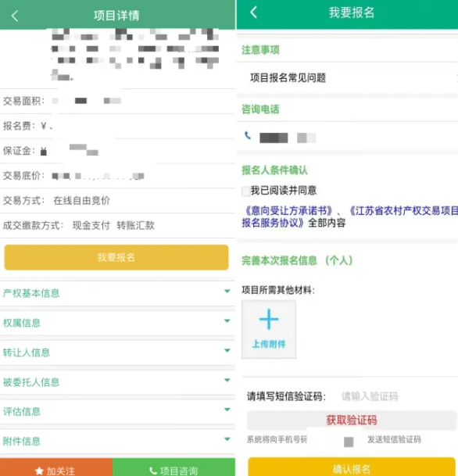
Task: Go back from the 我要报名 screen
Action: coord(254,13)
